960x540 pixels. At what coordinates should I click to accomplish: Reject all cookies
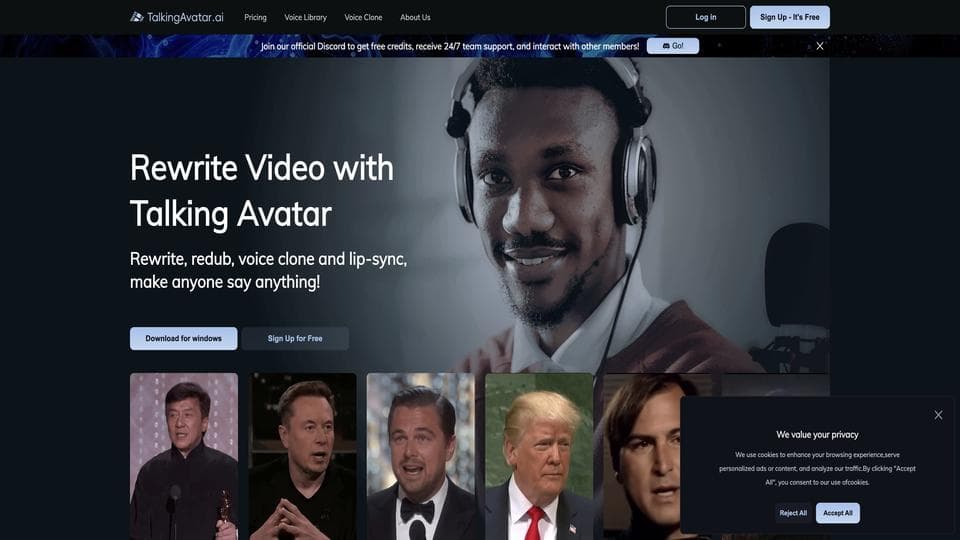point(793,513)
